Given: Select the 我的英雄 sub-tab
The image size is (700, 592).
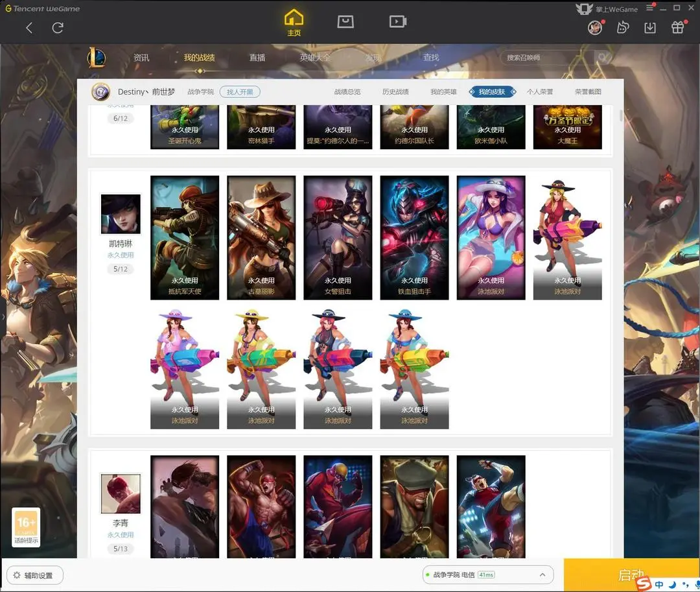Looking at the screenshot, I should (443, 92).
